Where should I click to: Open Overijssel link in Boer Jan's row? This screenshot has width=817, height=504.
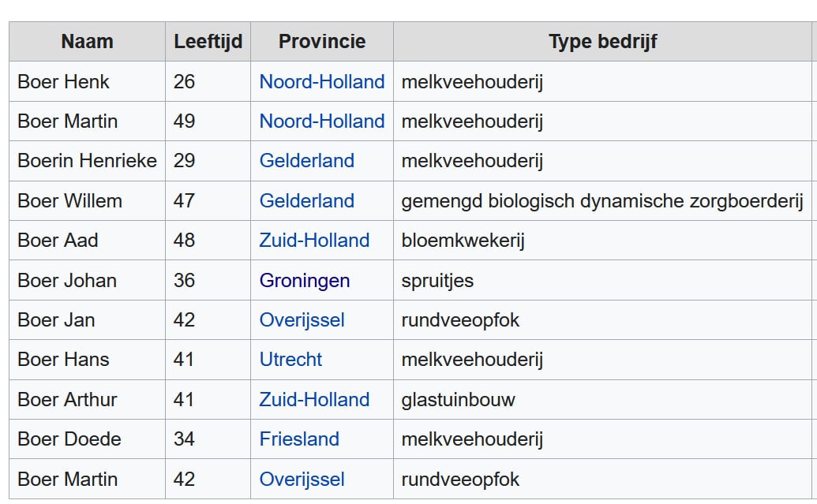302,320
